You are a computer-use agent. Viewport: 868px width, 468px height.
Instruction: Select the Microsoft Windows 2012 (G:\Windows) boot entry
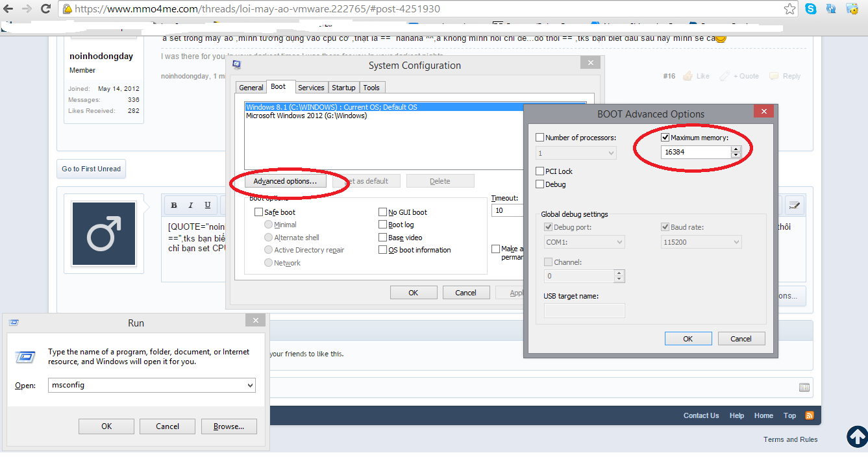tap(306, 116)
